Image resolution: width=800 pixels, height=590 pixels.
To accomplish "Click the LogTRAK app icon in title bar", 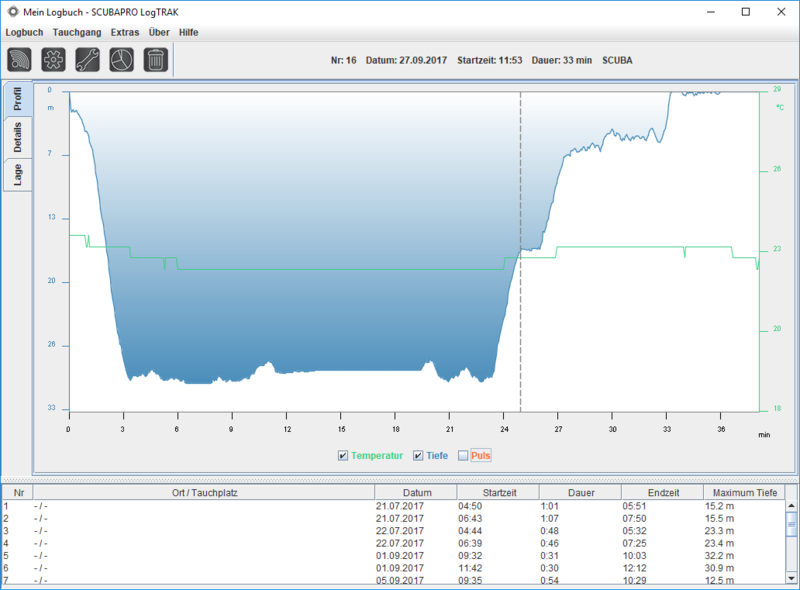I will pyautogui.click(x=12, y=12).
